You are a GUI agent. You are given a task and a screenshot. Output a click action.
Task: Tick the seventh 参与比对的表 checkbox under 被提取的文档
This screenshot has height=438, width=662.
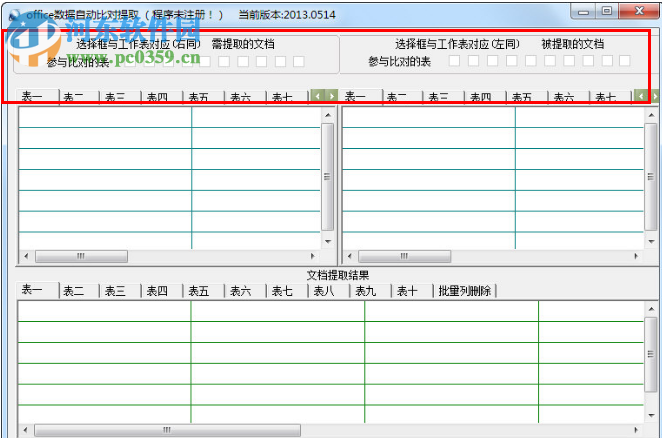(x=569, y=61)
